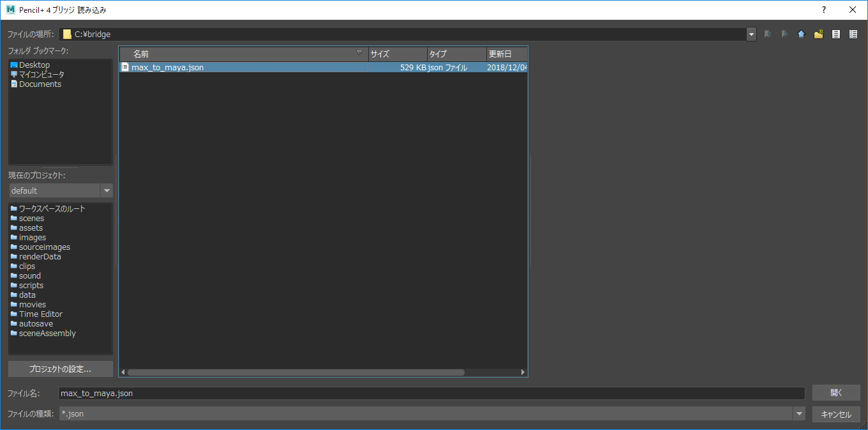Create a new folder
The height and width of the screenshot is (430, 868).
(818, 35)
